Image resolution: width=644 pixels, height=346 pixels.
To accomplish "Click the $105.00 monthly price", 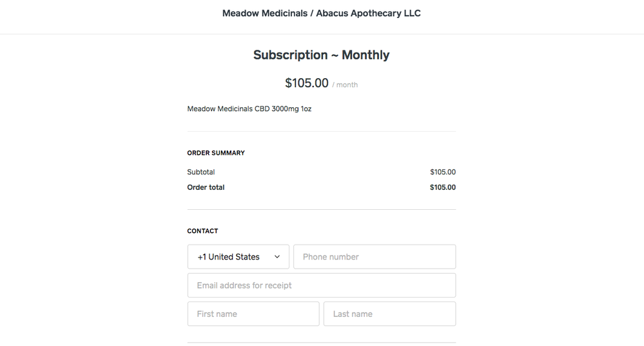I will click(x=307, y=83).
